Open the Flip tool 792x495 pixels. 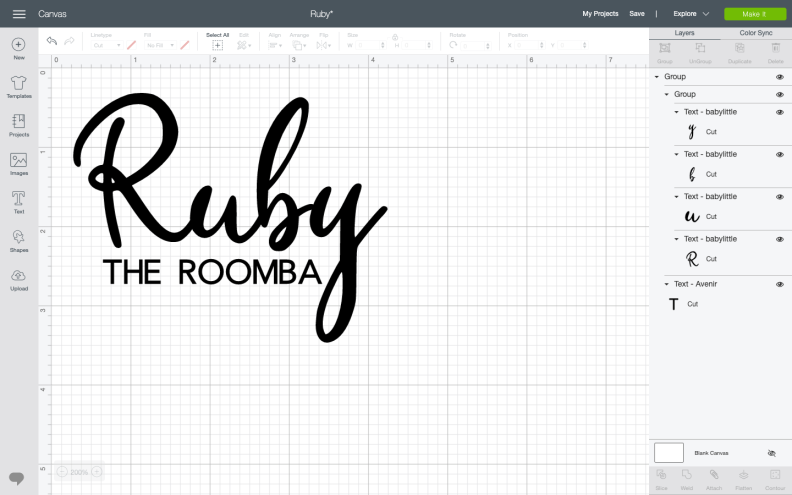[323, 45]
